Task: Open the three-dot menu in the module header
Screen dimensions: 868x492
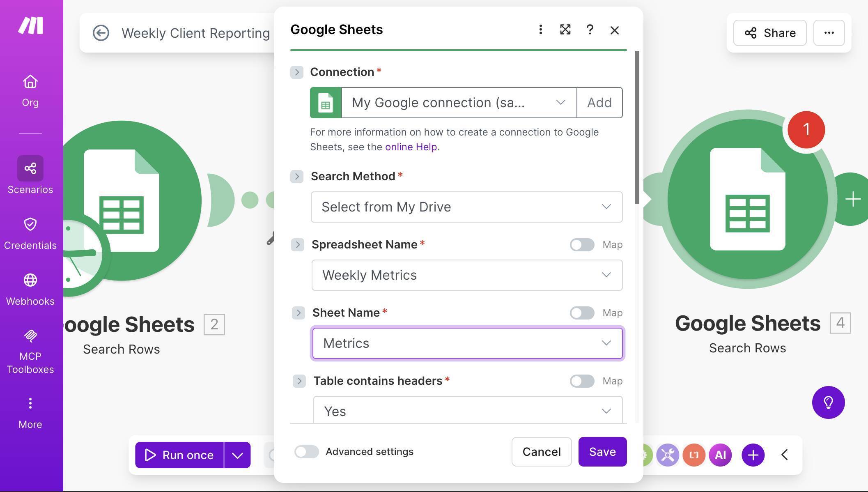Action: click(540, 30)
